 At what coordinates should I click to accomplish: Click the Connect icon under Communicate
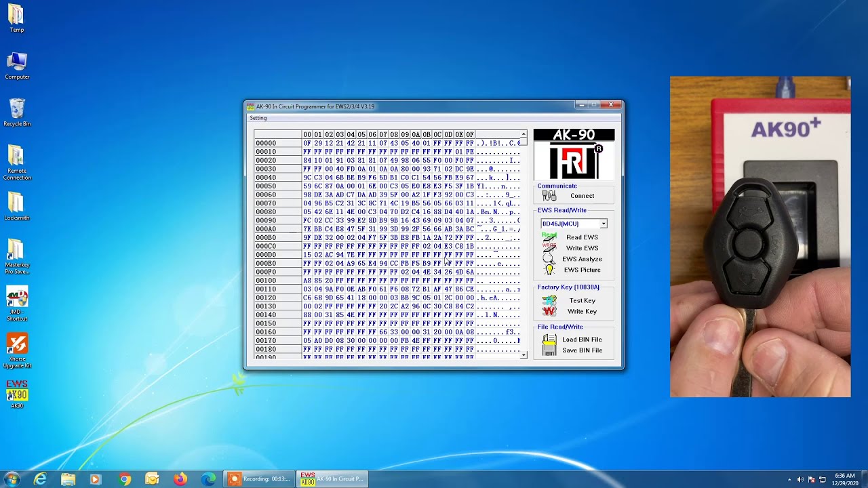[549, 196]
